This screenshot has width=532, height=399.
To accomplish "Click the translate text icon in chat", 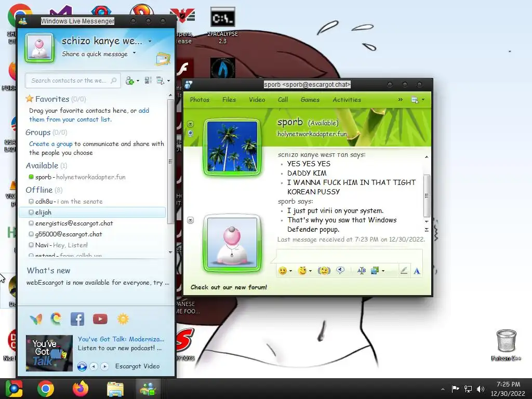I will (x=362, y=270).
